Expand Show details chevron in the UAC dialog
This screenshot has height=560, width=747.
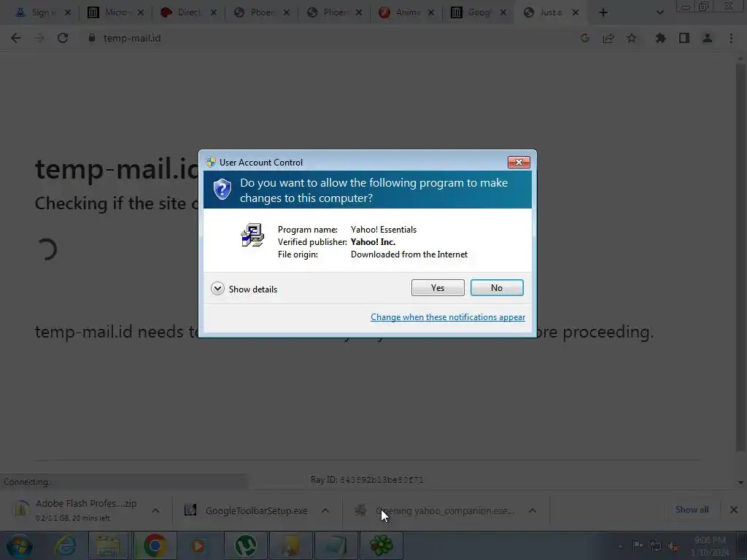click(217, 289)
